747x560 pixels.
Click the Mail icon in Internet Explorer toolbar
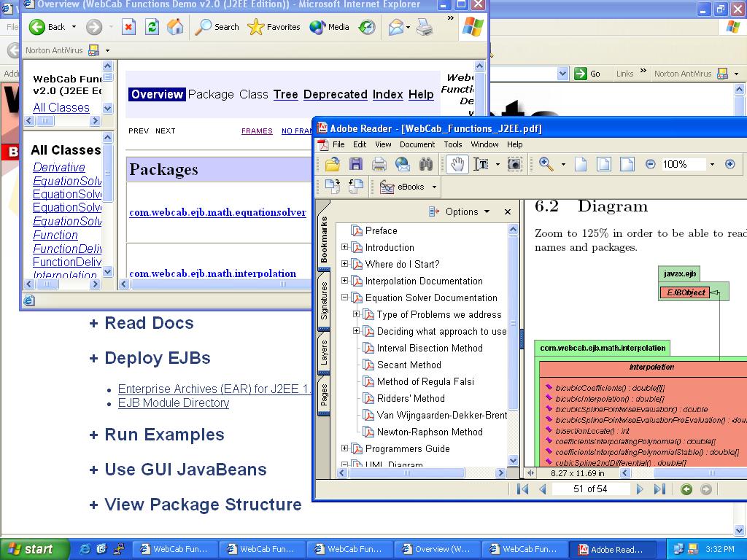(x=396, y=27)
